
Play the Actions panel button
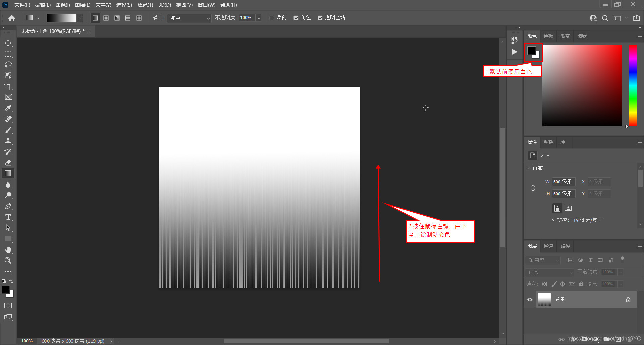pyautogui.click(x=514, y=52)
